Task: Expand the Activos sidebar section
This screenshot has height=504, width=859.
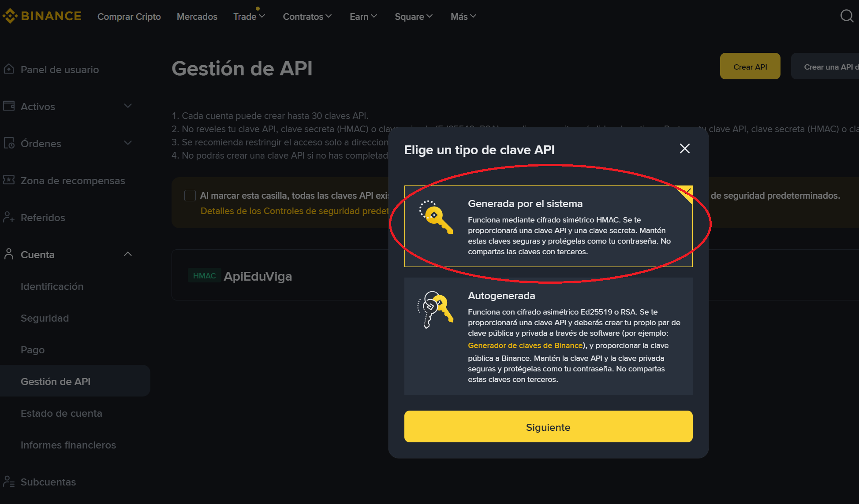Action: pyautogui.click(x=128, y=106)
